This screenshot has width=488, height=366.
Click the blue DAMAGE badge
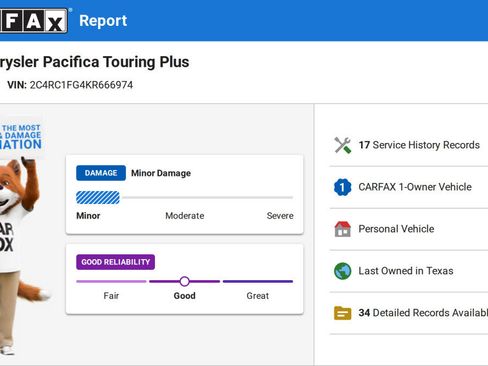coord(101,173)
